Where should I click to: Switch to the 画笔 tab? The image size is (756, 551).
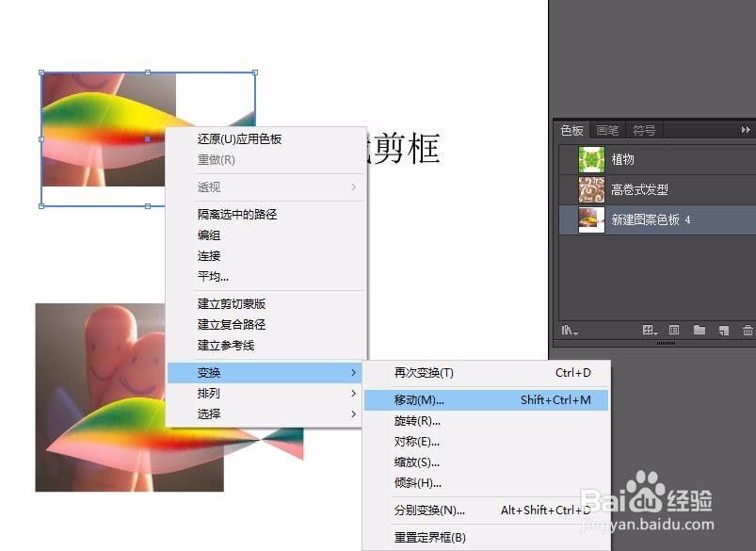coord(607,130)
